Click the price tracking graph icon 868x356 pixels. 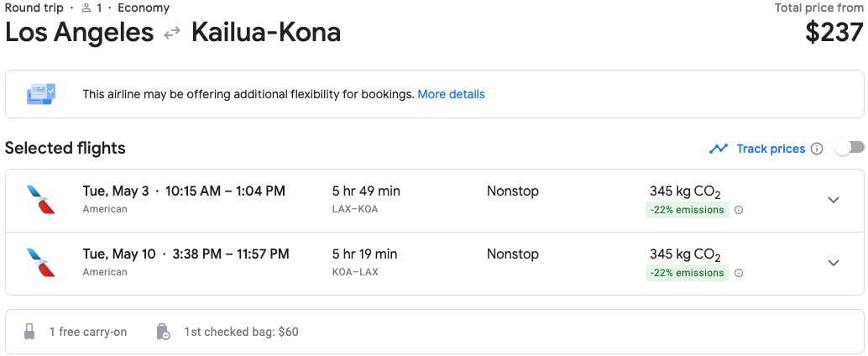718,149
